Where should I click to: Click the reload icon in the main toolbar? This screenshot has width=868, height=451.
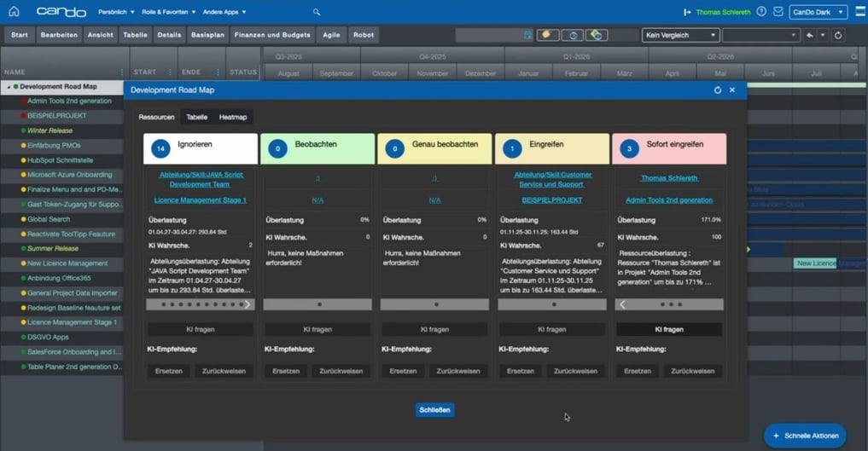[838, 35]
